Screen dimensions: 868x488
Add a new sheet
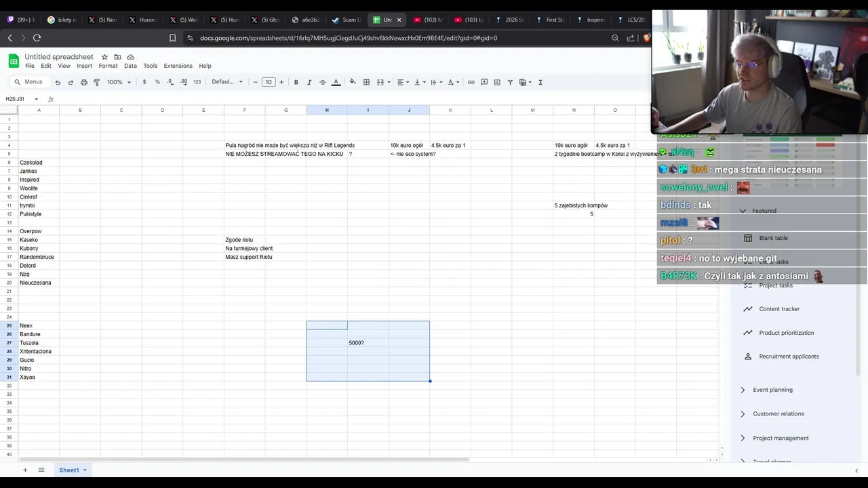coord(25,470)
